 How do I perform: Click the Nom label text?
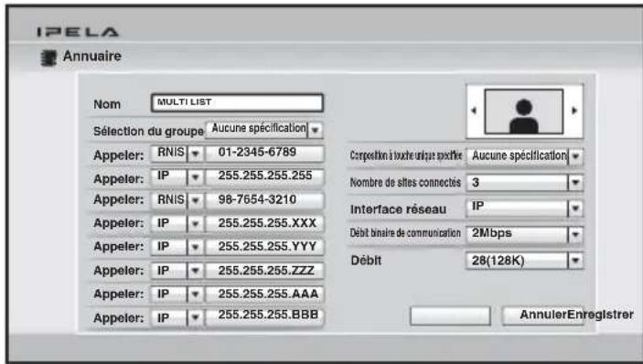pos(107,104)
